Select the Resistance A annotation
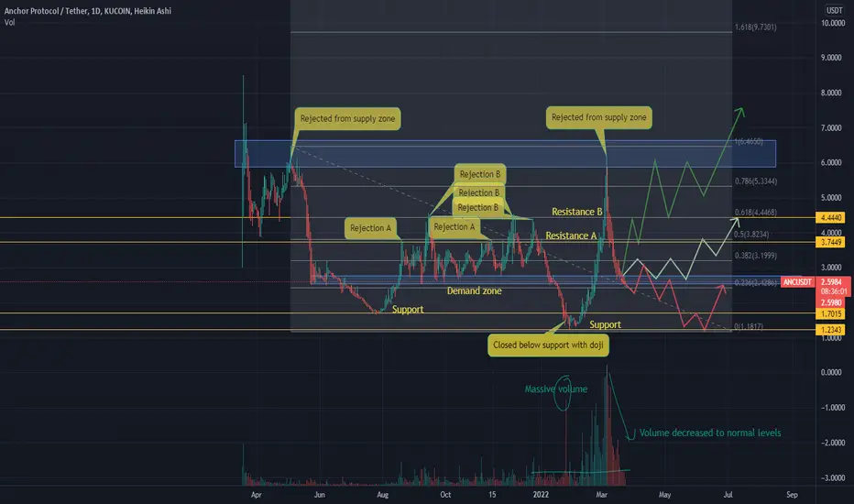854x504 pixels. (571, 236)
